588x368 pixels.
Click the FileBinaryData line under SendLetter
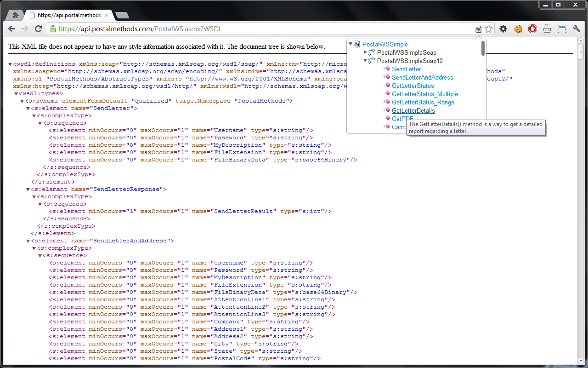tap(203, 160)
